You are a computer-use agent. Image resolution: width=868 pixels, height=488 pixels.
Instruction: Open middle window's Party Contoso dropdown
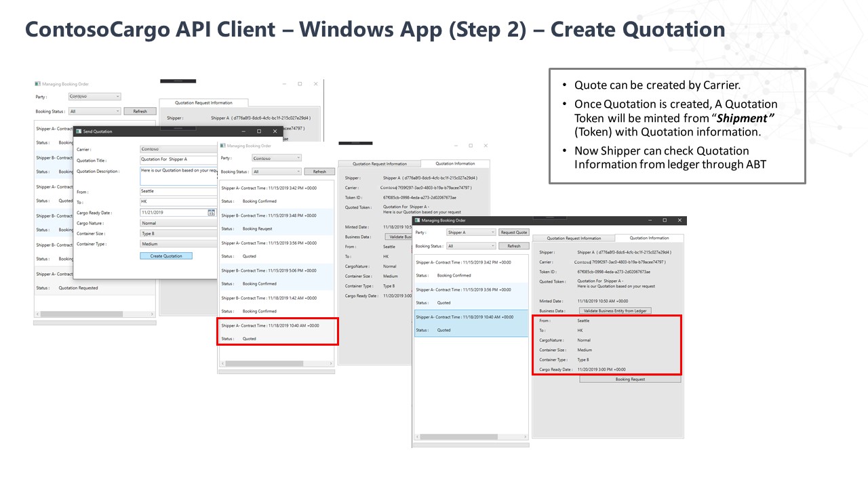click(x=276, y=158)
